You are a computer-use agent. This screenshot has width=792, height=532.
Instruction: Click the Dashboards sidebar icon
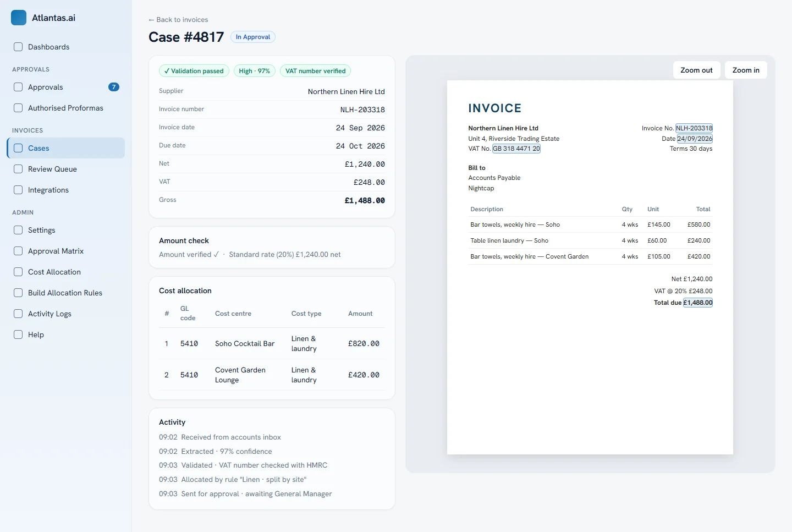click(x=18, y=47)
